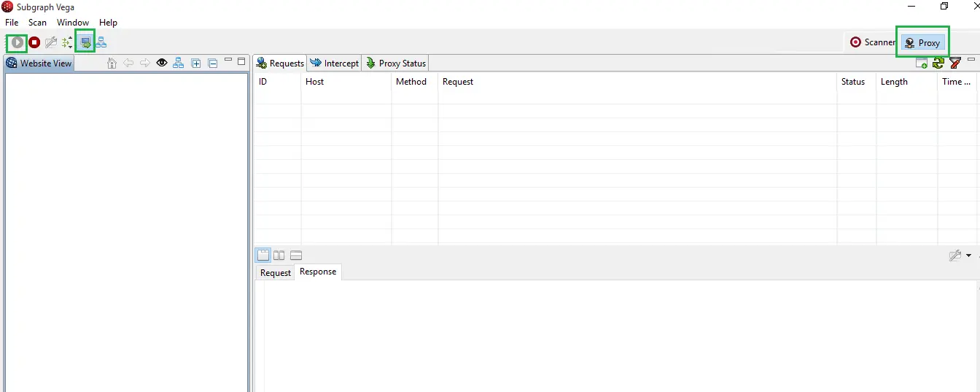Sort by the Length column header
This screenshot has height=392, width=980.
pos(907,82)
